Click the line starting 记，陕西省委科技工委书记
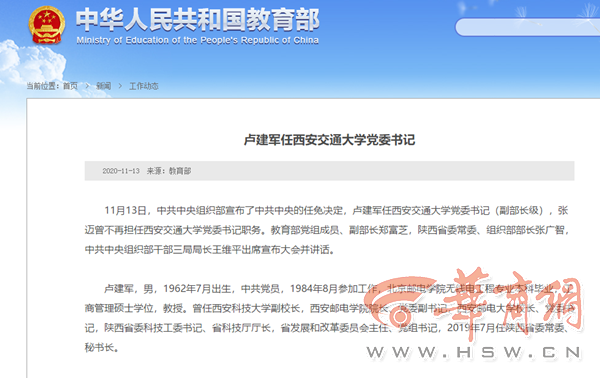The width and height of the screenshot is (600, 378). 326,328
